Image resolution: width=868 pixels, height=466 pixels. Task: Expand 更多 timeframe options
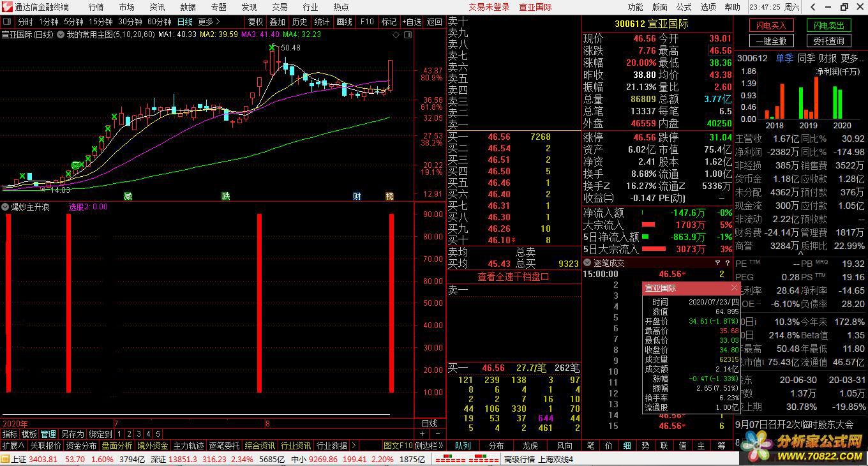click(208, 21)
